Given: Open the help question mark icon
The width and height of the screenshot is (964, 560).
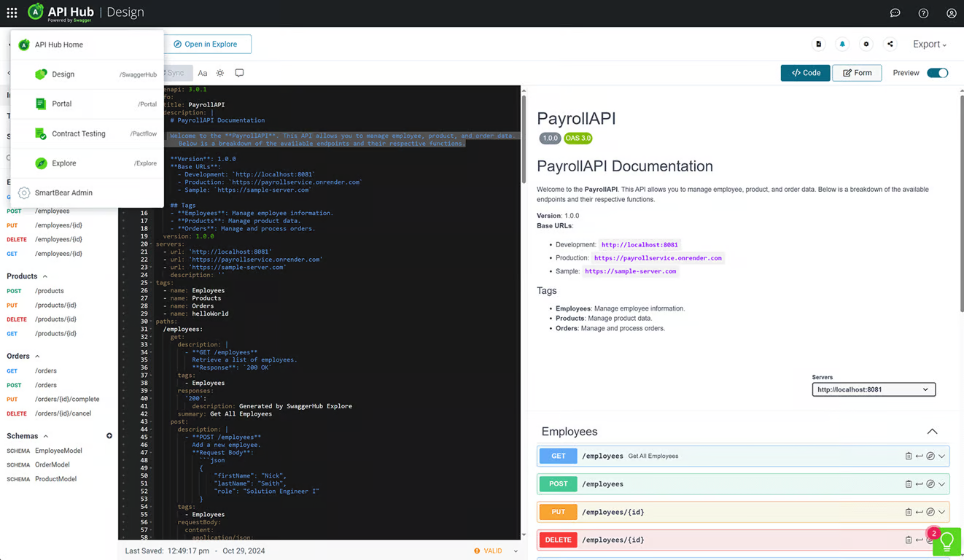Looking at the screenshot, I should tap(923, 13).
